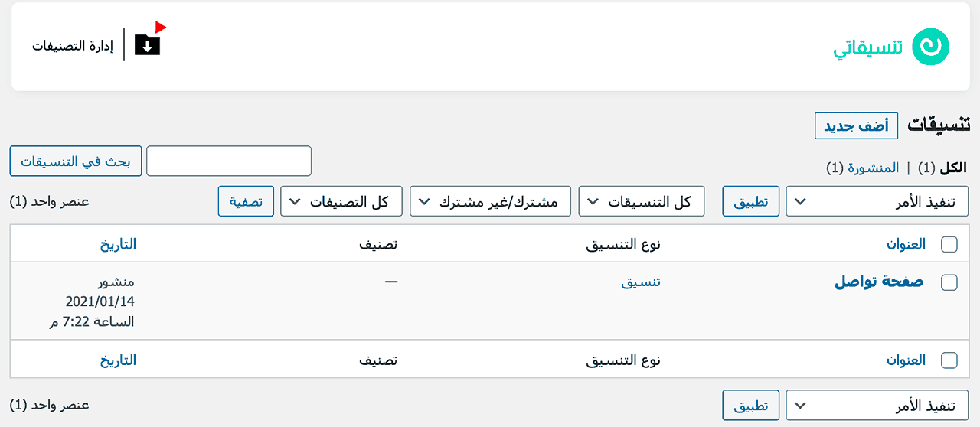The image size is (980, 427).
Task: Open إدارة التصنيفات category management link
Action: click(72, 46)
